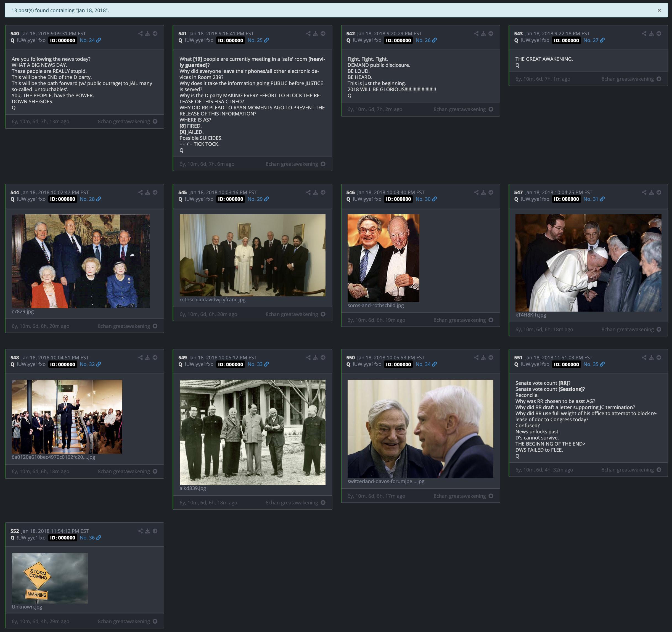This screenshot has width=672, height=632.
Task: Click arrow icon on post 550
Action: click(491, 357)
